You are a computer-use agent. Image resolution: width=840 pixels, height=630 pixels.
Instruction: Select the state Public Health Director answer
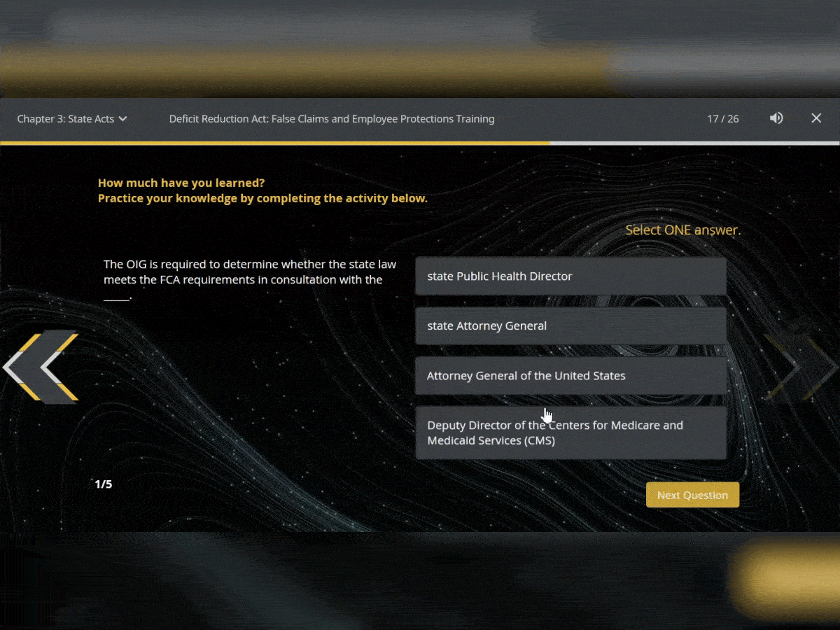[x=570, y=276]
